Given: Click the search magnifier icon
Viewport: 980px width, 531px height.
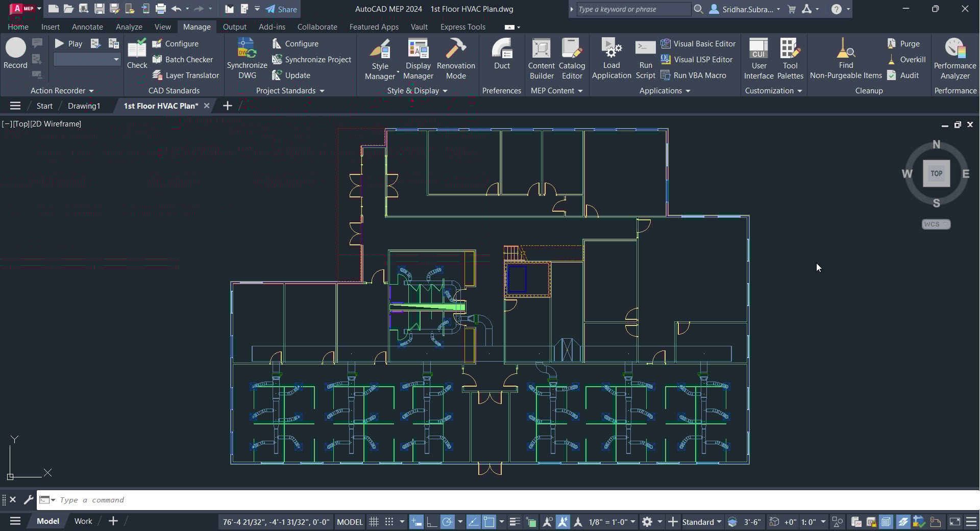Looking at the screenshot, I should tap(698, 9).
